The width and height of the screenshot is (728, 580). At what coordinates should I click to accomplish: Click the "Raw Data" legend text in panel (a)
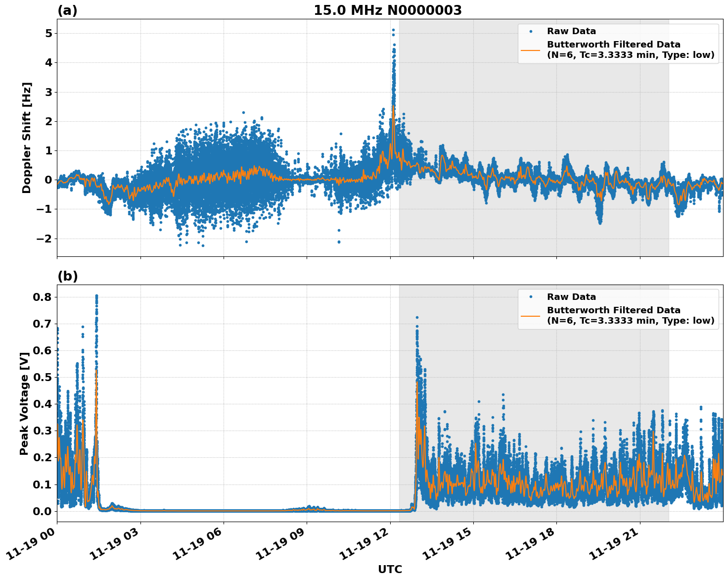[571, 32]
